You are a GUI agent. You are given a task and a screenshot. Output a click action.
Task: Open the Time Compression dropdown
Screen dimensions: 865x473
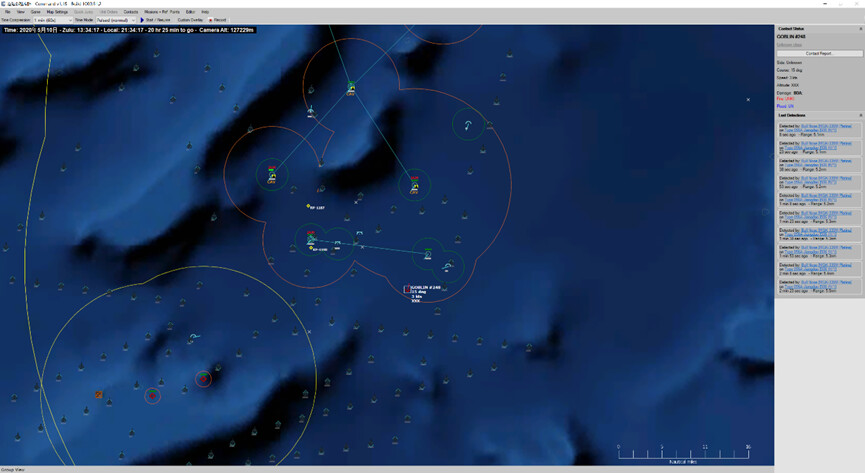click(x=52, y=20)
